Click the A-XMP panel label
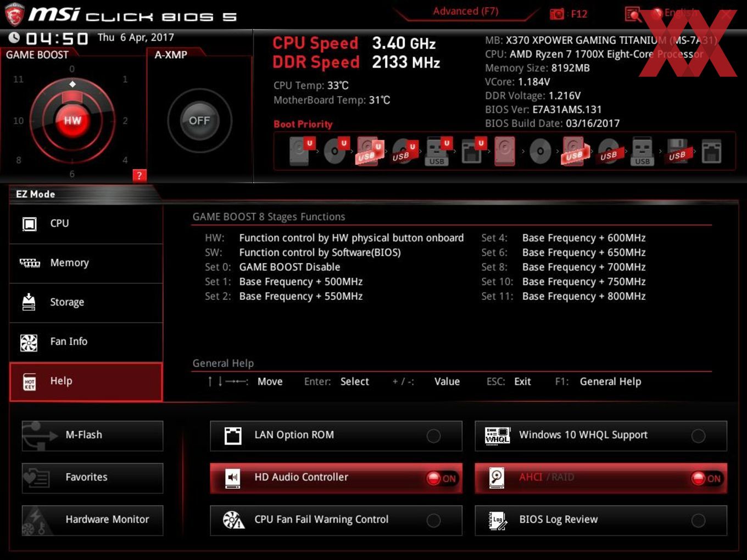This screenshot has width=747, height=560. pyautogui.click(x=171, y=55)
